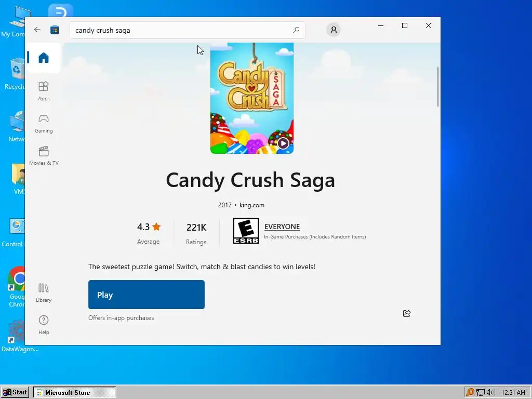This screenshot has width=532, height=399.
Task: Maximize the Microsoft Store window
Action: pos(404,25)
